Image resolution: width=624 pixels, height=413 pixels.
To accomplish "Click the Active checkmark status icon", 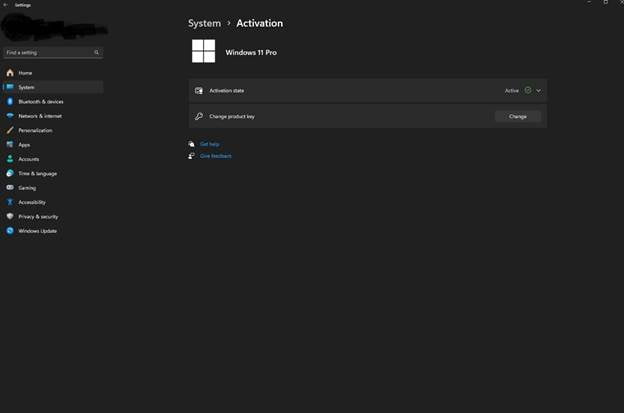I will pos(528,90).
